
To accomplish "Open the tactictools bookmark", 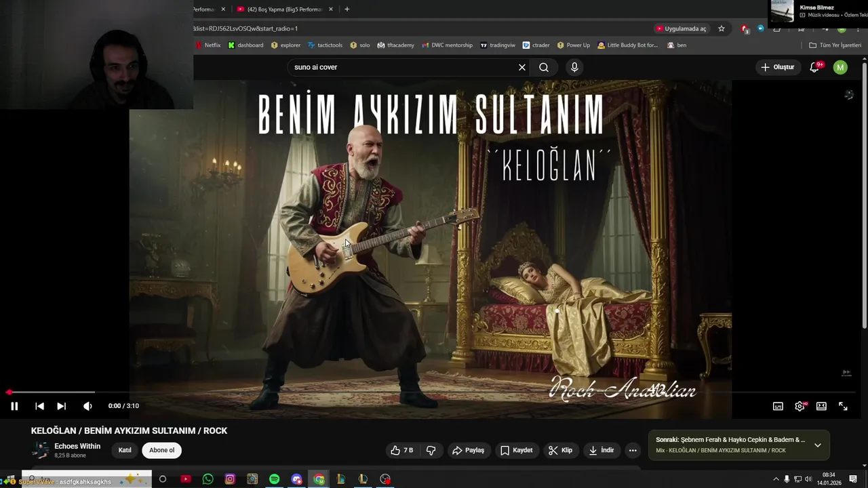I will (x=325, y=45).
